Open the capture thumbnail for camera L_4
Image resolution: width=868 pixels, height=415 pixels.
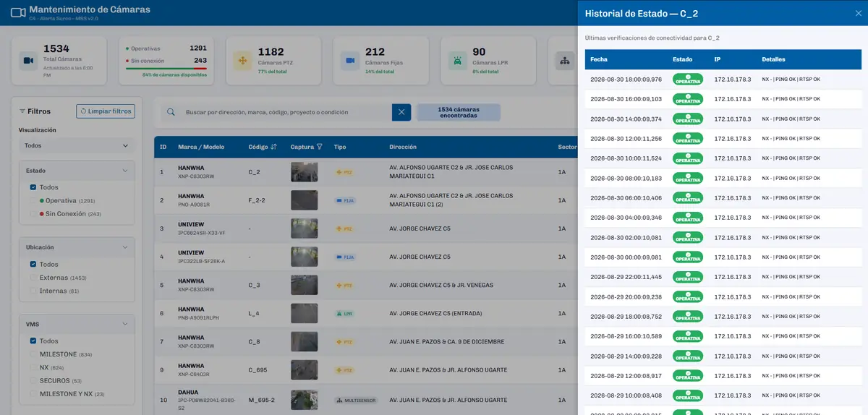click(304, 314)
